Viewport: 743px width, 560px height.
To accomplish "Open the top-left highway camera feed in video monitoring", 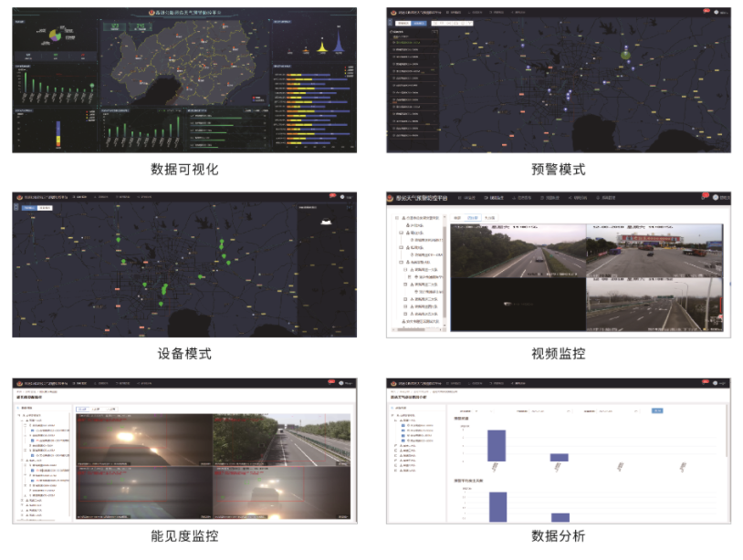I will pyautogui.click(x=518, y=253).
